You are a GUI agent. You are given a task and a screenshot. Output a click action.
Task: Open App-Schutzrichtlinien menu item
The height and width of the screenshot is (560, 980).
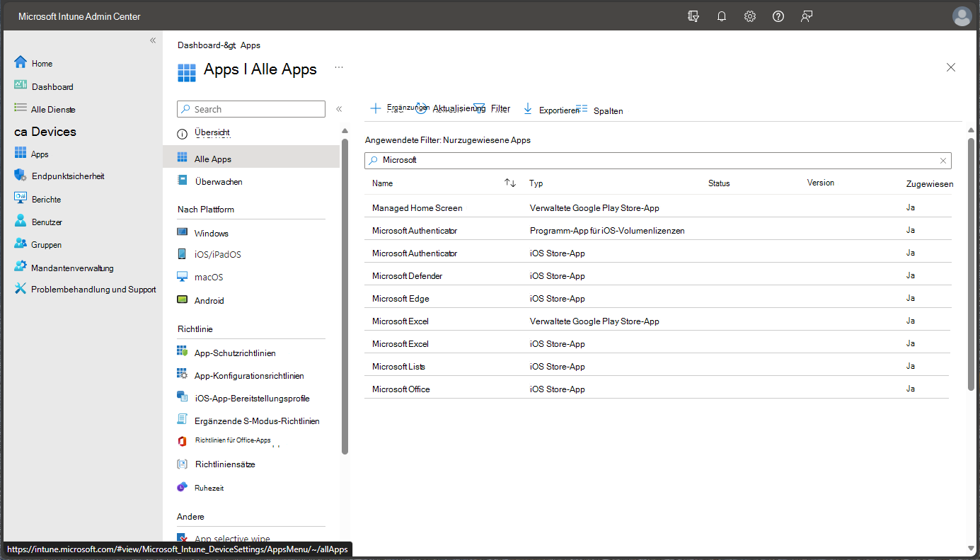coord(234,353)
